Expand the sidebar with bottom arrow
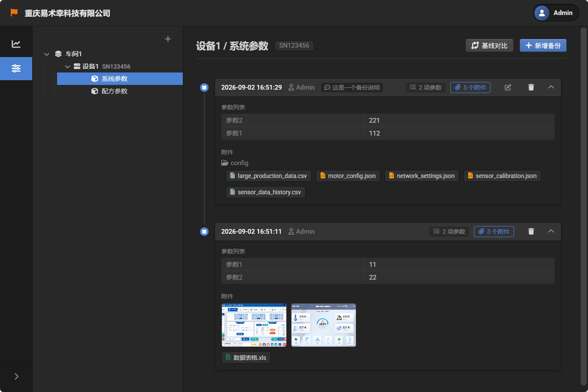Screen dimensions: 588x392 pos(16,376)
